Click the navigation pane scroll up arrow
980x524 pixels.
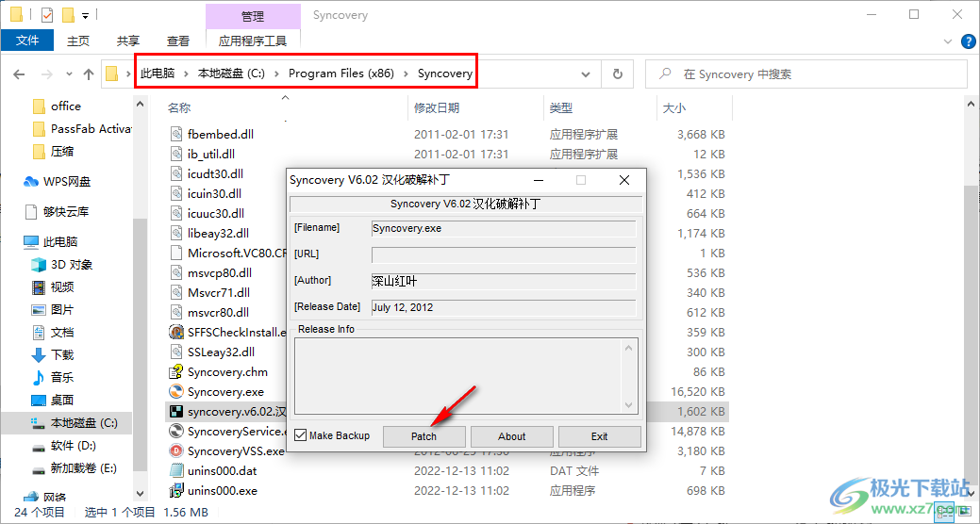140,105
